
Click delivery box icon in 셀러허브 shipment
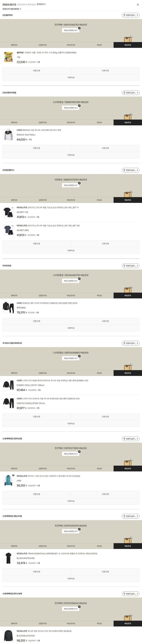pos(128,39)
